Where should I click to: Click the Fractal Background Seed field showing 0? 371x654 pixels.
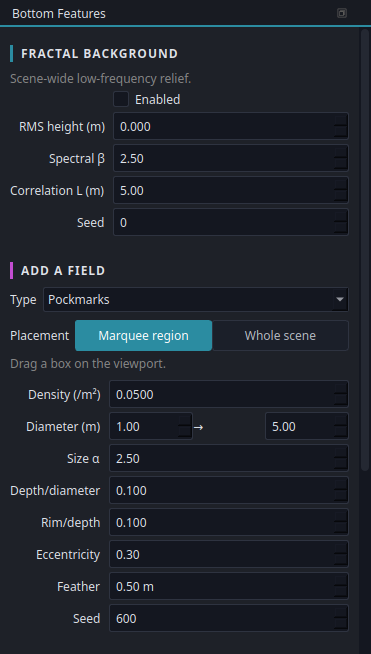click(x=231, y=223)
